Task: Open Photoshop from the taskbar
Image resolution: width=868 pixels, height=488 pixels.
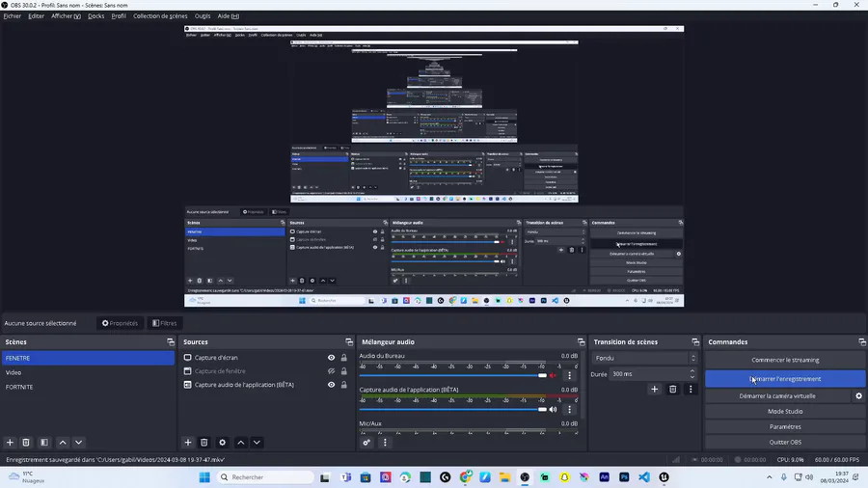Action: point(624,477)
